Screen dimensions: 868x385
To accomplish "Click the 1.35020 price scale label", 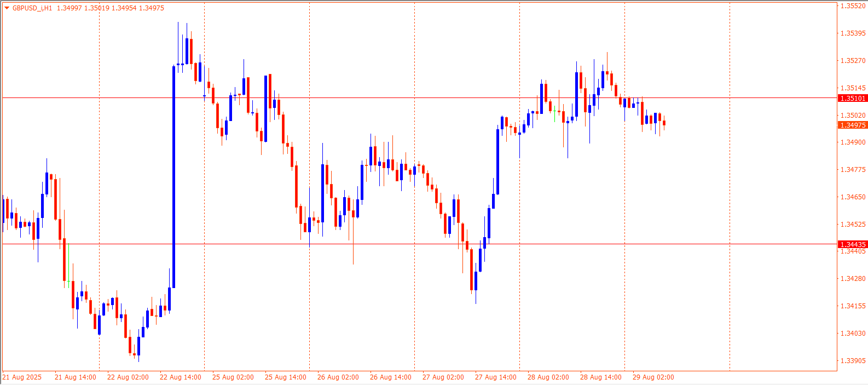I will [x=853, y=116].
